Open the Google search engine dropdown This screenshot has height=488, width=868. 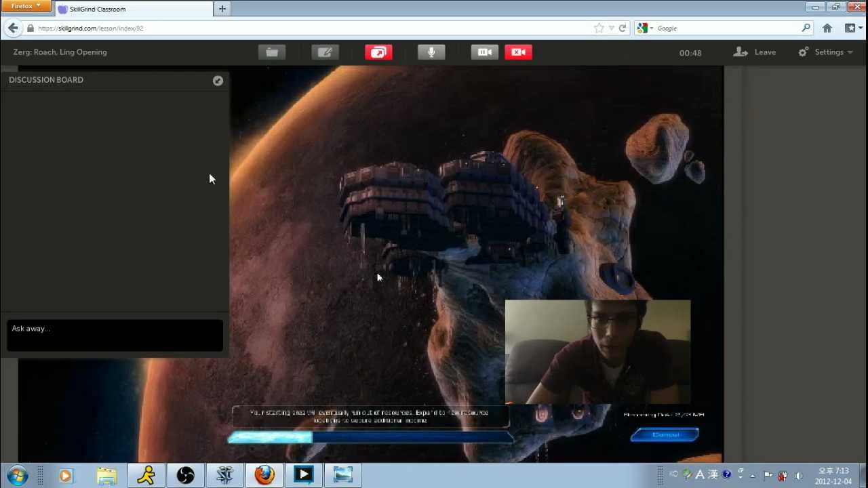(x=645, y=28)
